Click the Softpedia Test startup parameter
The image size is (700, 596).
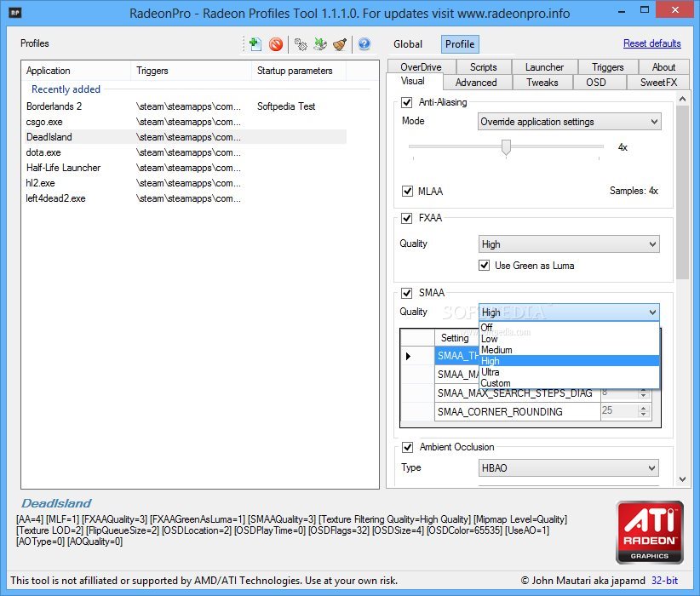pyautogui.click(x=286, y=106)
